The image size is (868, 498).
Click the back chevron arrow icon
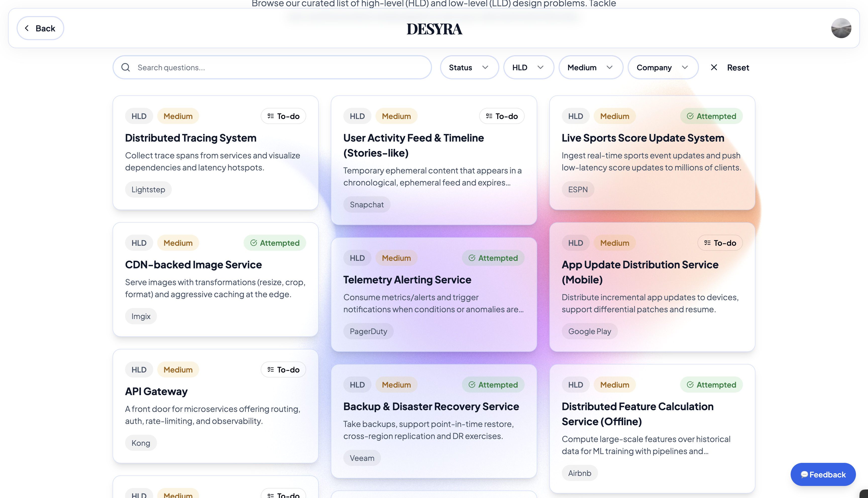click(27, 28)
